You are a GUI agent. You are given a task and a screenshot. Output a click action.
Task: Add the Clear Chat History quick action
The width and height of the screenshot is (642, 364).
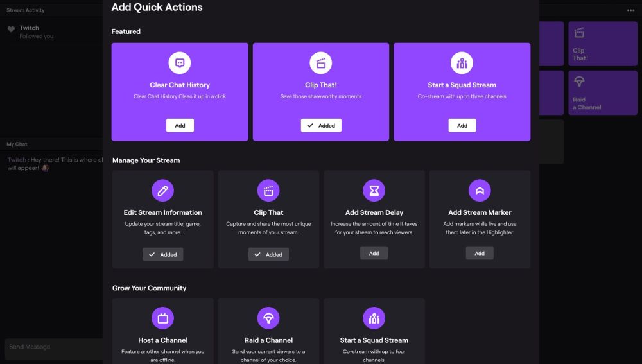pos(180,126)
